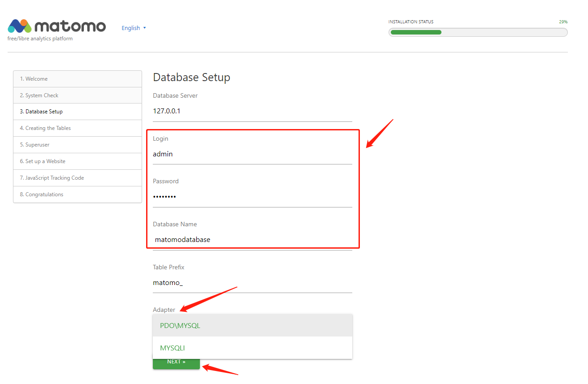Select step 8. Congratulations
The height and width of the screenshot is (384, 588).
coord(78,194)
